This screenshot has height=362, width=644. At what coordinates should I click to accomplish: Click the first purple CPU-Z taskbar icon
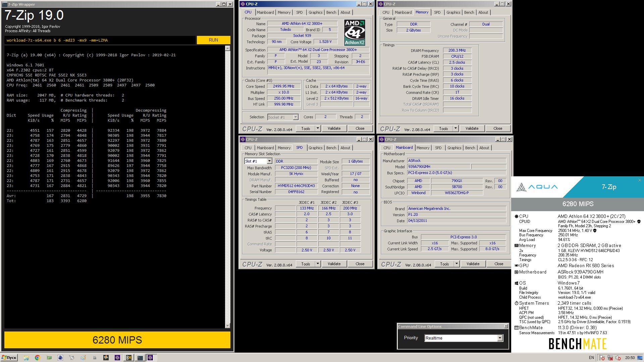pos(117,358)
